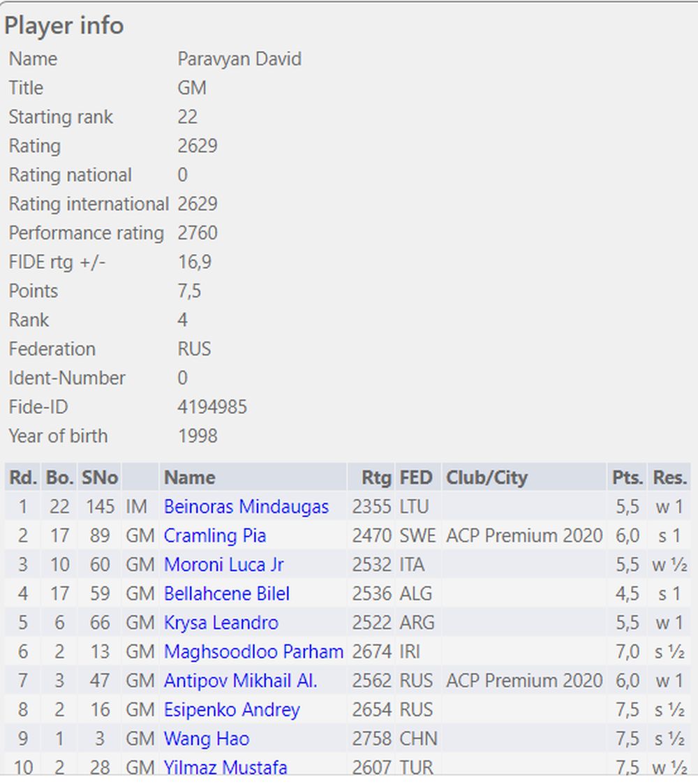The width and height of the screenshot is (698, 784).
Task: Click the Rd. column header
Action: [23, 478]
